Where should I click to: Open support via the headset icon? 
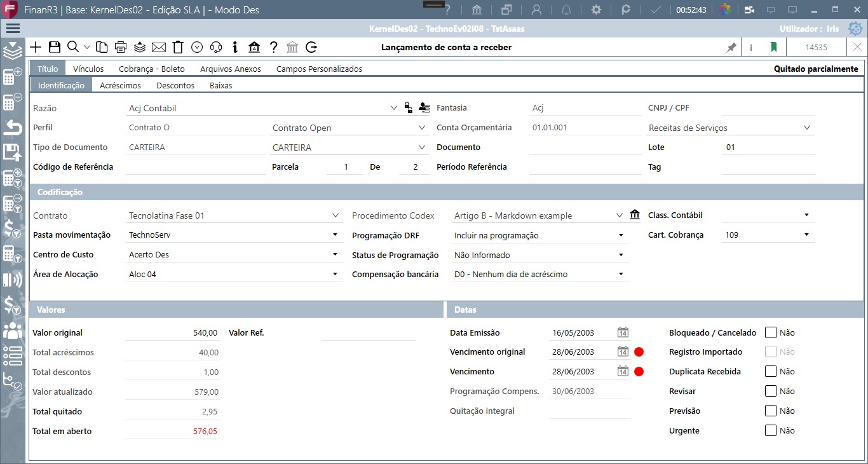tap(216, 47)
